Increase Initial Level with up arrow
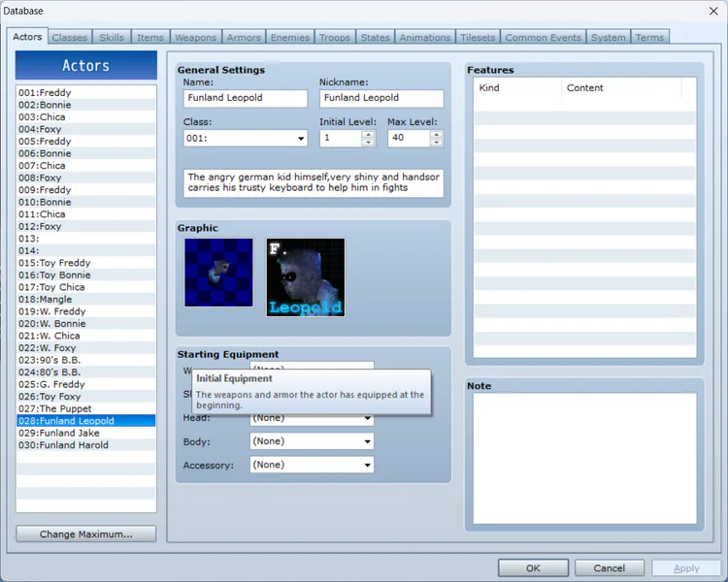 point(368,134)
